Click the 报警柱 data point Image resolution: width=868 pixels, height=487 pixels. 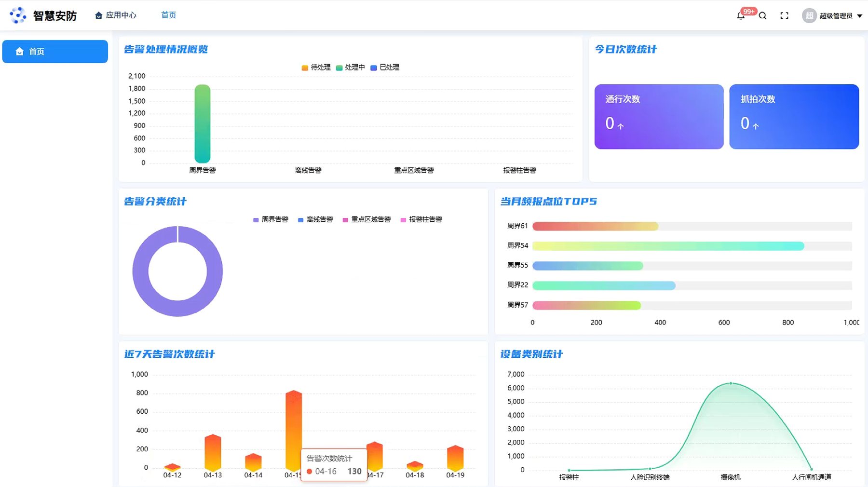click(569, 470)
